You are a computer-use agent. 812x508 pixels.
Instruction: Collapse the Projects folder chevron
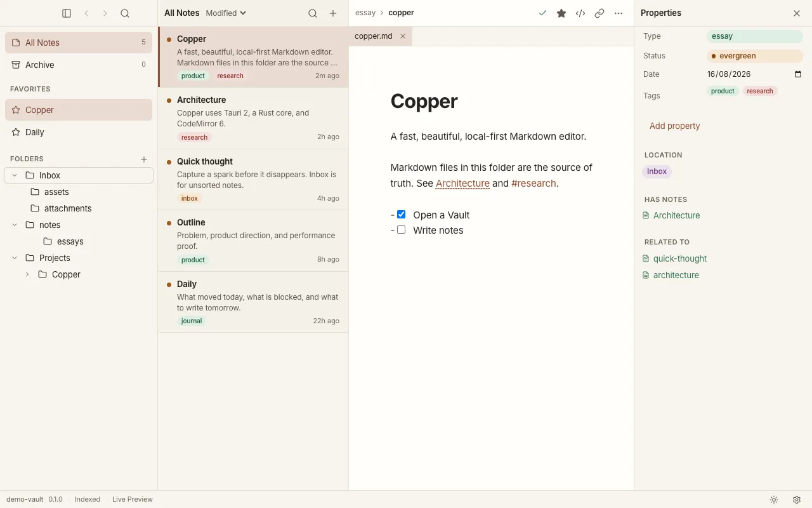[x=15, y=258]
